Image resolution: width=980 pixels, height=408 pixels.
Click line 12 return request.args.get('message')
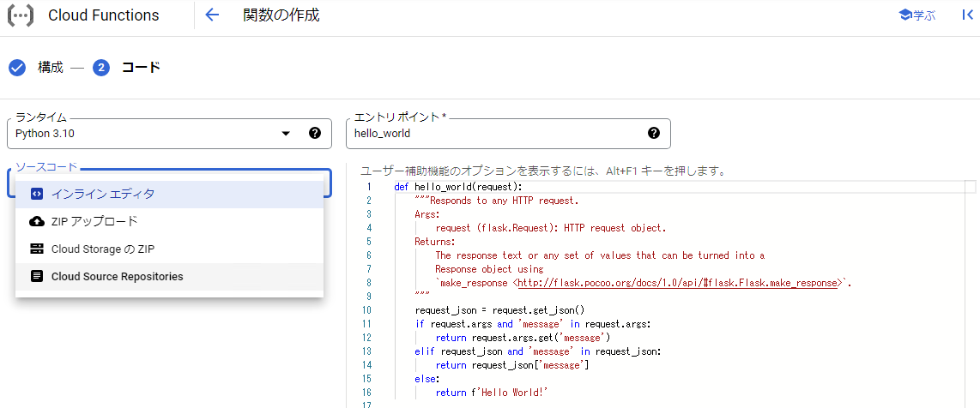click(523, 338)
